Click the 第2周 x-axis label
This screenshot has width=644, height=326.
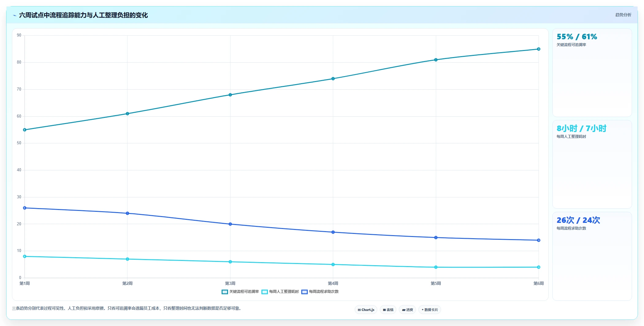pos(128,283)
